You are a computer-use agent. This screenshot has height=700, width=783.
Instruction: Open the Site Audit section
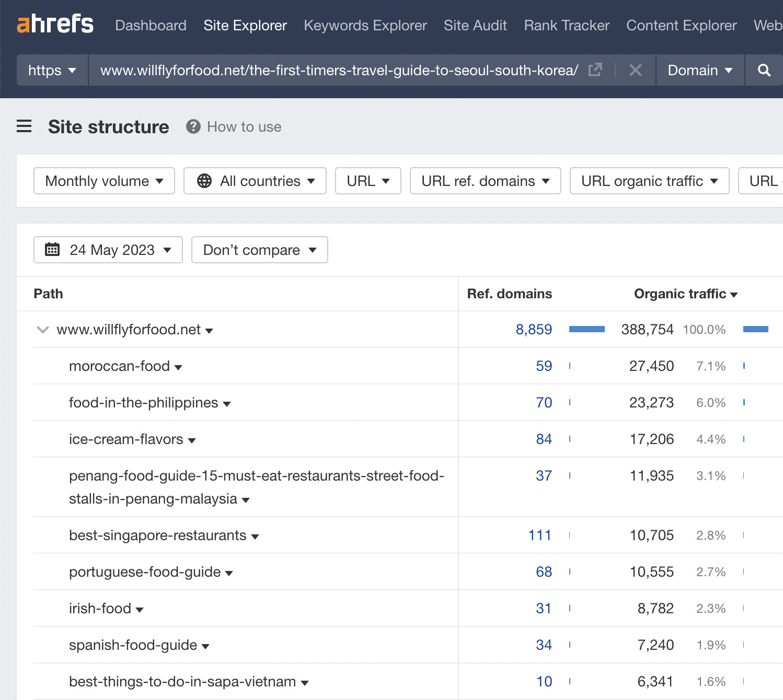pyautogui.click(x=475, y=25)
